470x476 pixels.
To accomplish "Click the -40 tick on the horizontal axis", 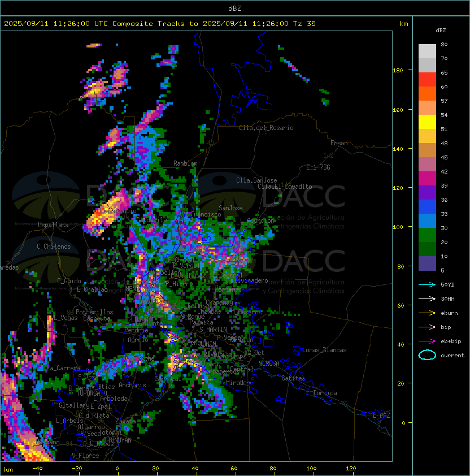I will (37, 469).
